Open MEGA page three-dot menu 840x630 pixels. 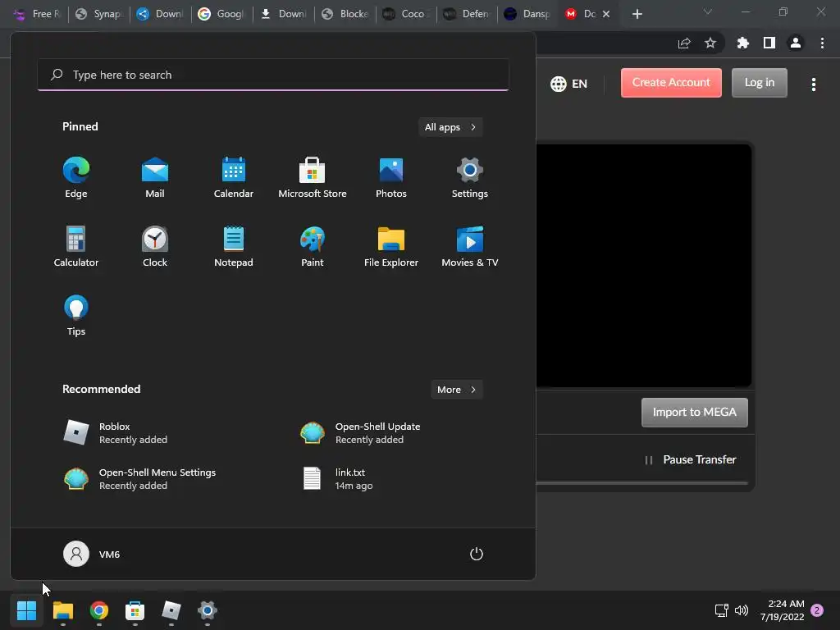click(814, 84)
